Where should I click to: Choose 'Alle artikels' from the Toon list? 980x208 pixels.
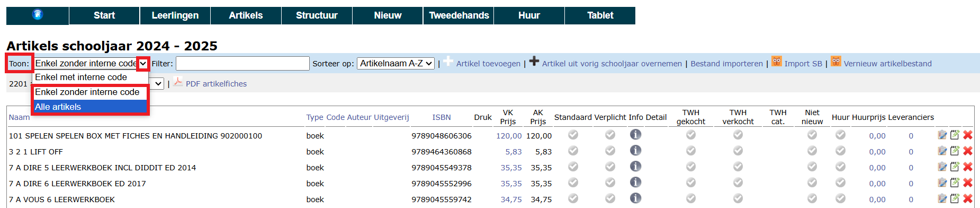91,107
